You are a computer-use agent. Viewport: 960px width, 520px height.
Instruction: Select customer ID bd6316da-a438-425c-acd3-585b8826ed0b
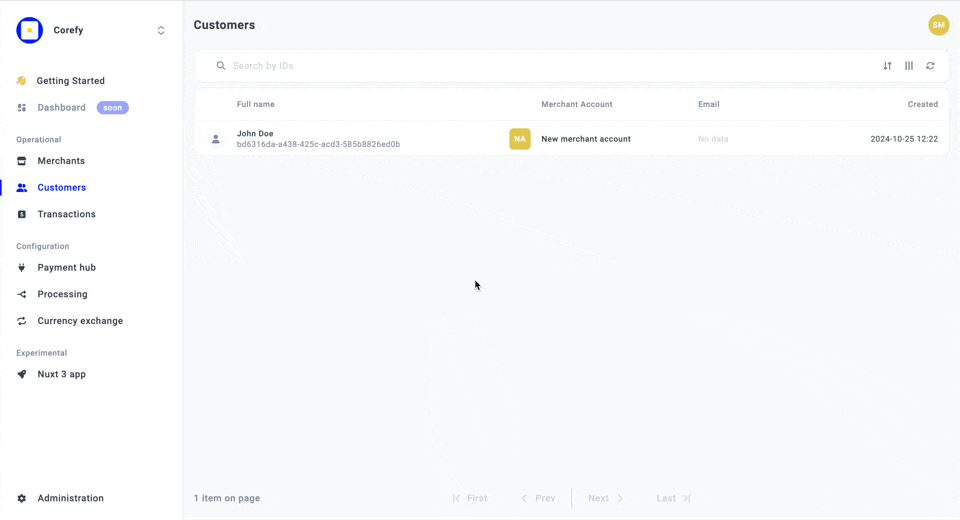click(x=318, y=145)
